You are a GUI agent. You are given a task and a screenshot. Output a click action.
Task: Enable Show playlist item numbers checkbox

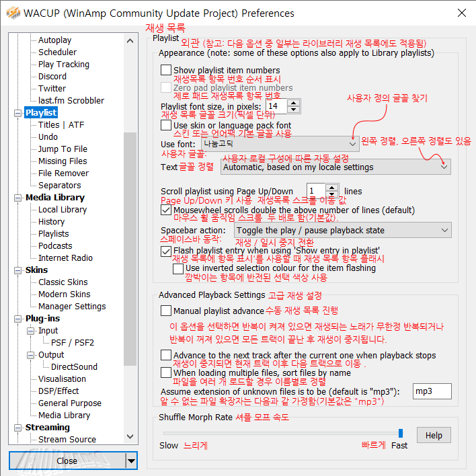(x=166, y=70)
